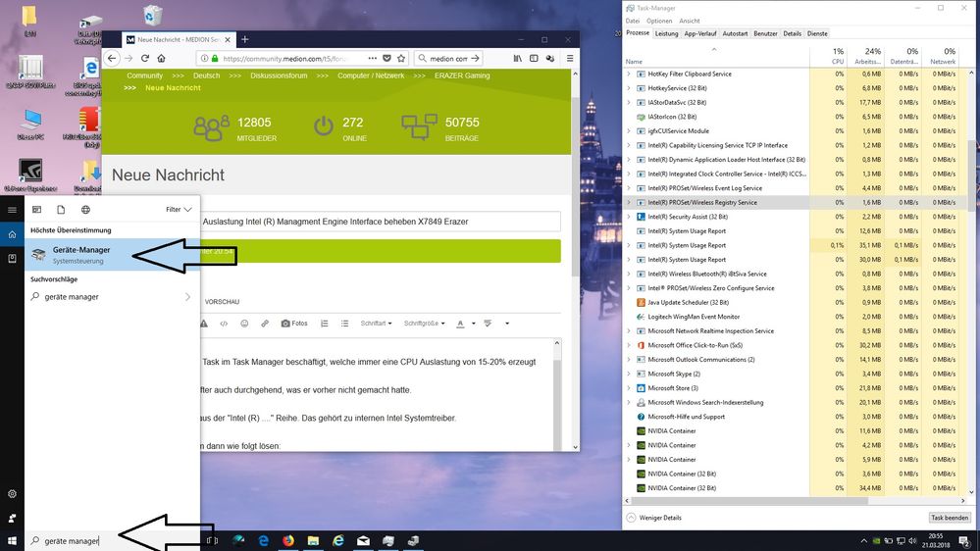This screenshot has width=980, height=551.
Task: Insert emoji with the smiley icon
Action: tap(244, 323)
